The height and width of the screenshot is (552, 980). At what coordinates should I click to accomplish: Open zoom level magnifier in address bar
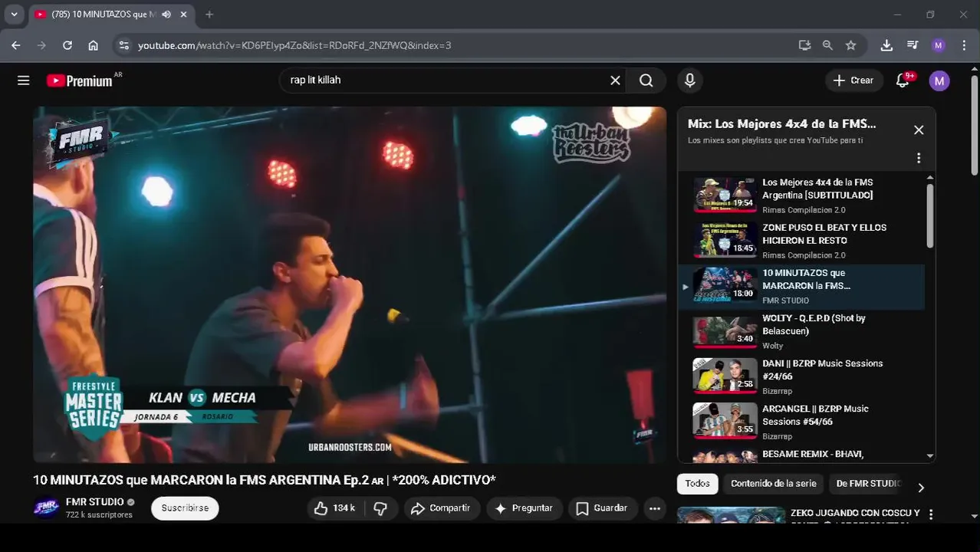click(x=827, y=45)
